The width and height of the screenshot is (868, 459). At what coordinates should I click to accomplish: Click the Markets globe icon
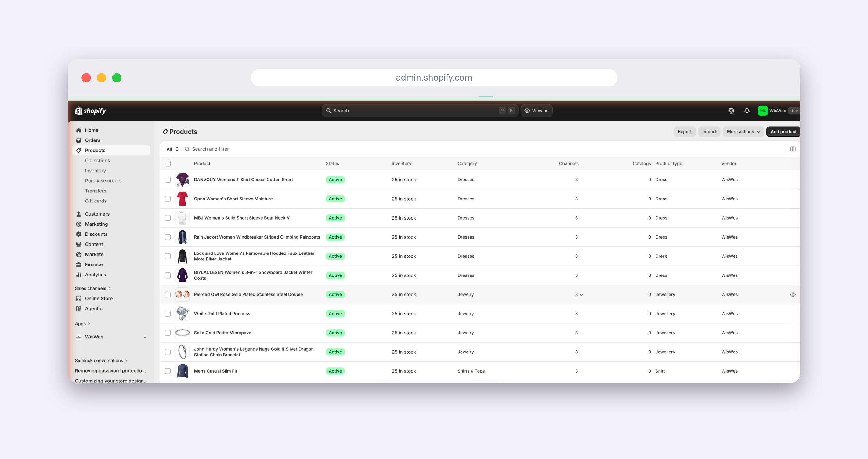coord(78,254)
